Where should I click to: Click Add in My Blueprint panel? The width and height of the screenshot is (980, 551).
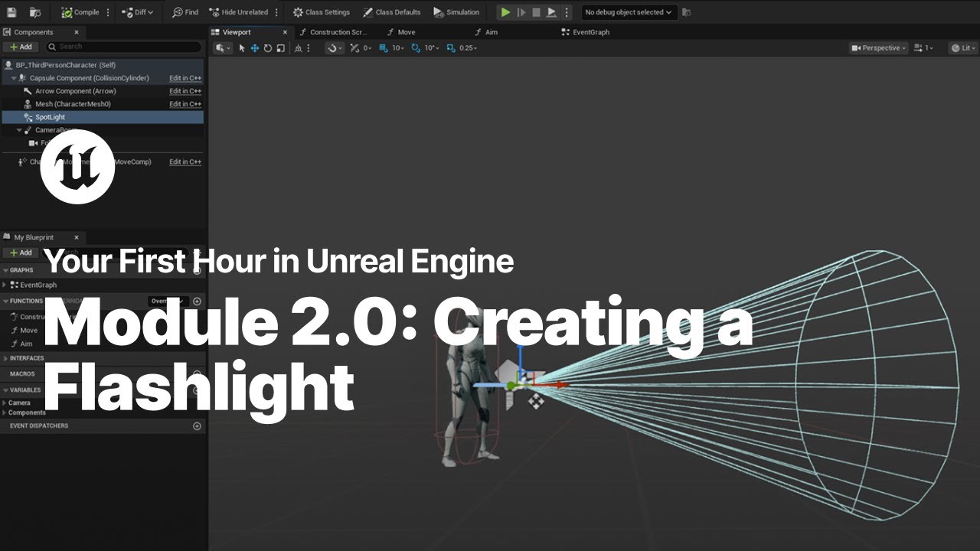coord(21,253)
